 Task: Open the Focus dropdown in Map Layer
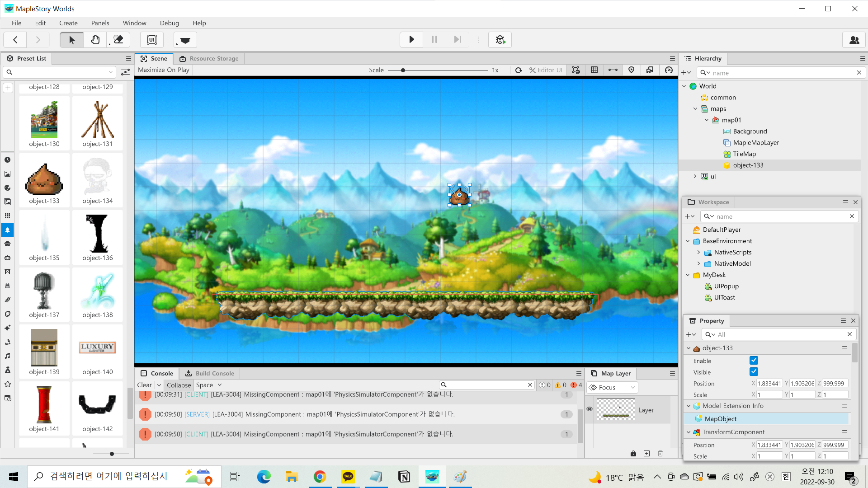pos(613,388)
